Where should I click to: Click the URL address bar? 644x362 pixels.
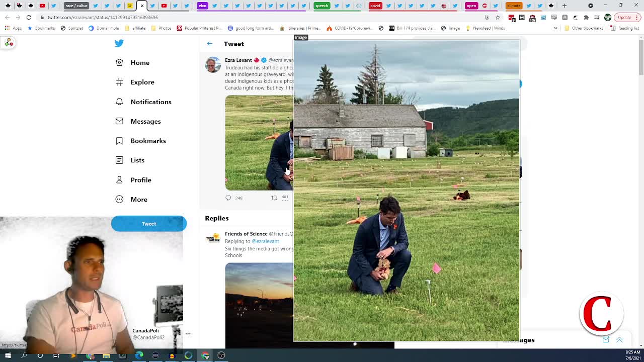click(262, 17)
